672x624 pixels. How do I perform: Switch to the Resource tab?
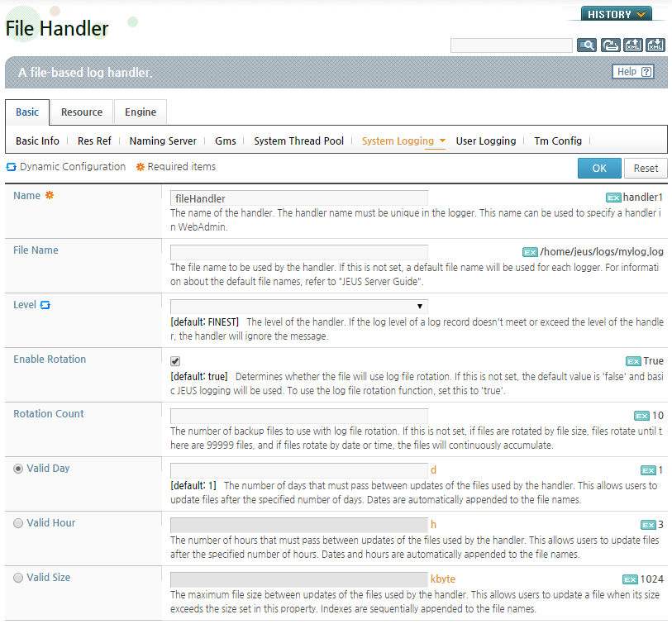(82, 112)
